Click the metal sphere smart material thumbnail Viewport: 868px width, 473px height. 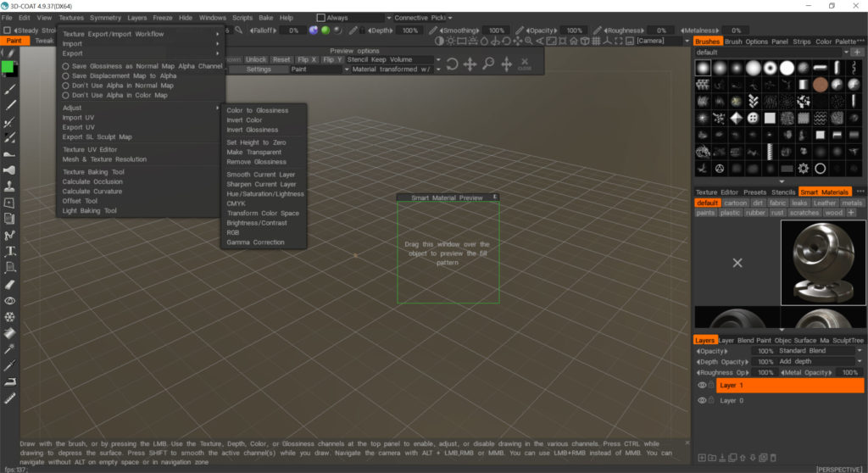[x=822, y=263]
